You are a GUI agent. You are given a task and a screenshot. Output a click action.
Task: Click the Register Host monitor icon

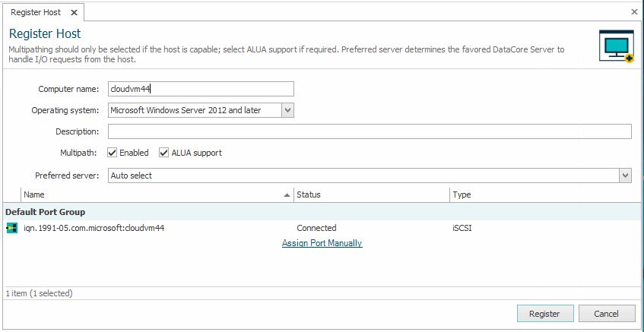616,46
